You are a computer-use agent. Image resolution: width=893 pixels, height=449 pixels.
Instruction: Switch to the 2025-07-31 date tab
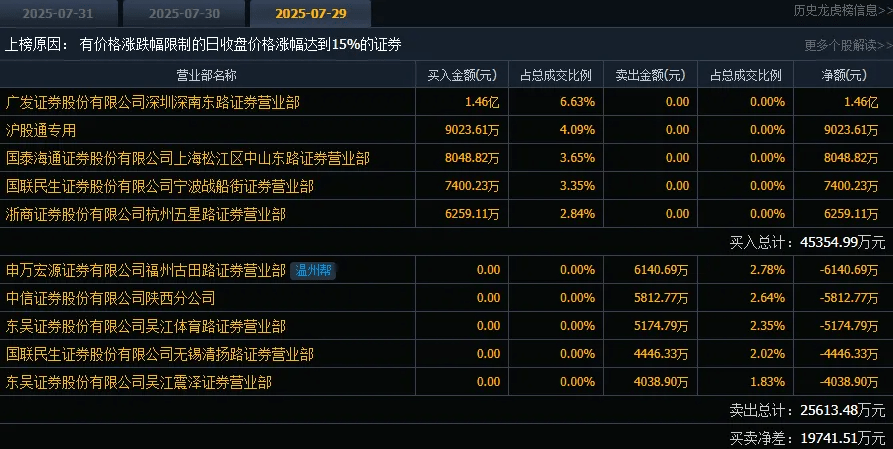coord(58,13)
